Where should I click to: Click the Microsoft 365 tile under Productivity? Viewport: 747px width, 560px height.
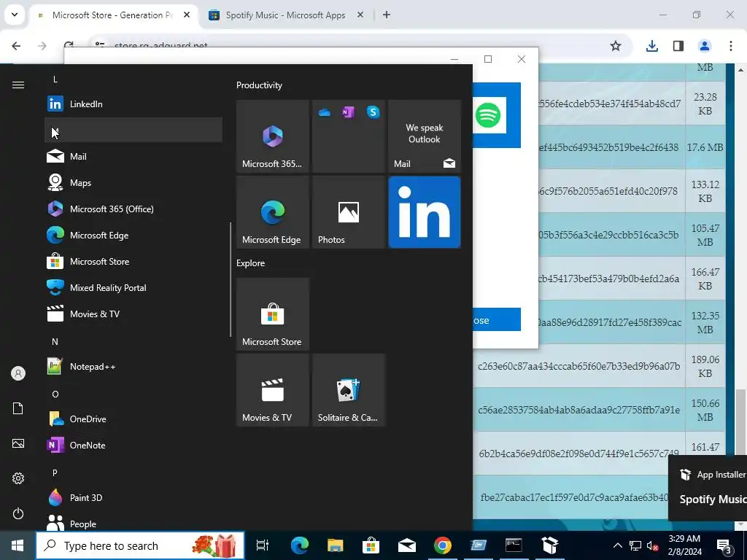tap(273, 136)
